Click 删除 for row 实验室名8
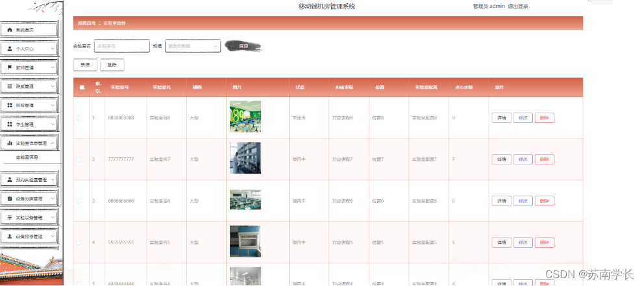The height and width of the screenshot is (286, 644). pos(544,118)
